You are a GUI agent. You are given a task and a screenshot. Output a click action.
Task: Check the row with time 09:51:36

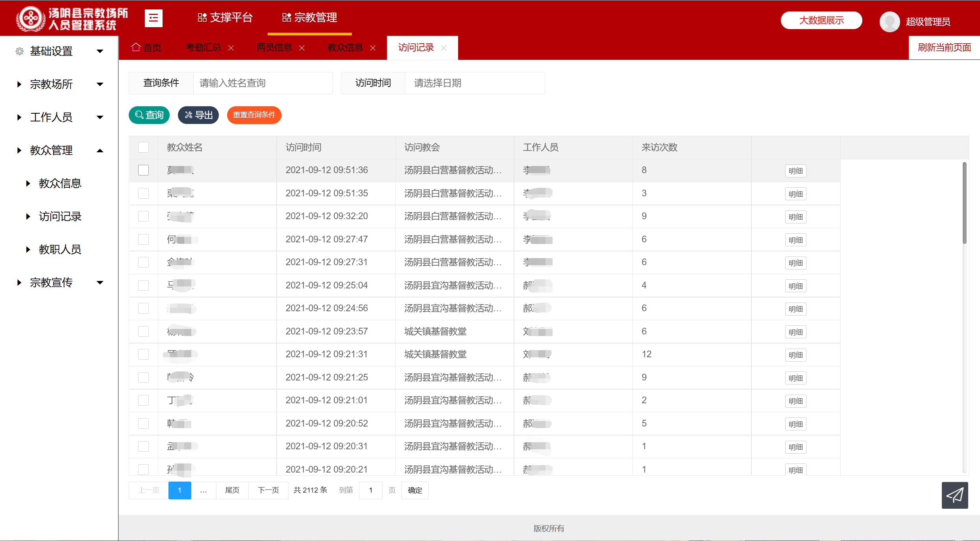click(143, 170)
